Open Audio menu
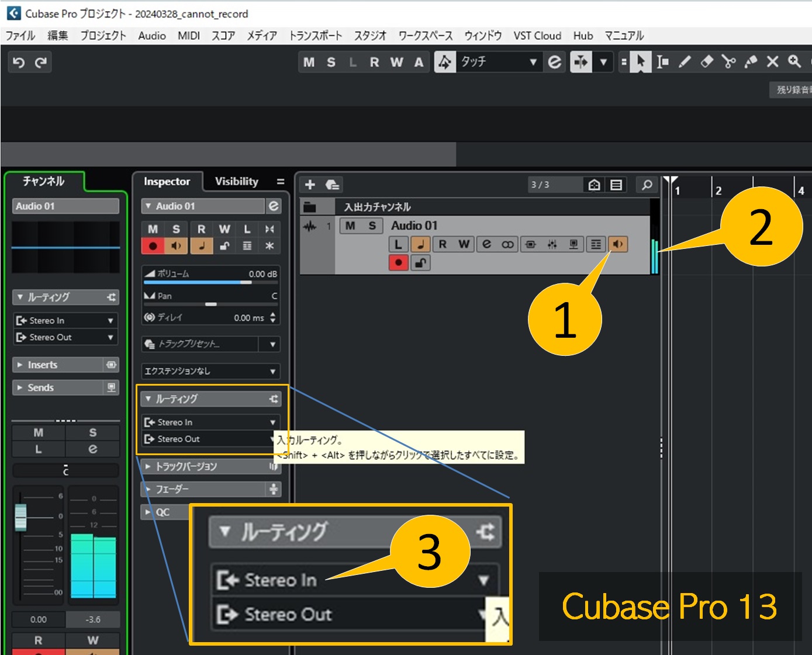This screenshot has height=655, width=812. tap(152, 36)
